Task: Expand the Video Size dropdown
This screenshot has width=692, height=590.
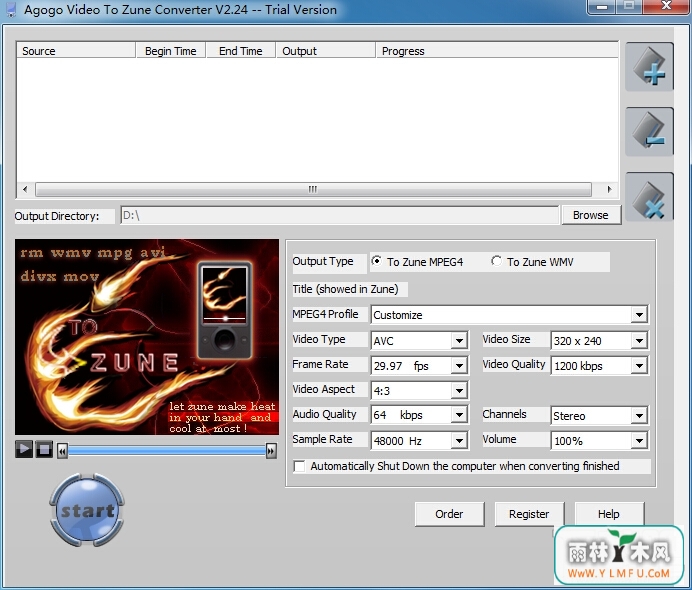Action: point(639,340)
